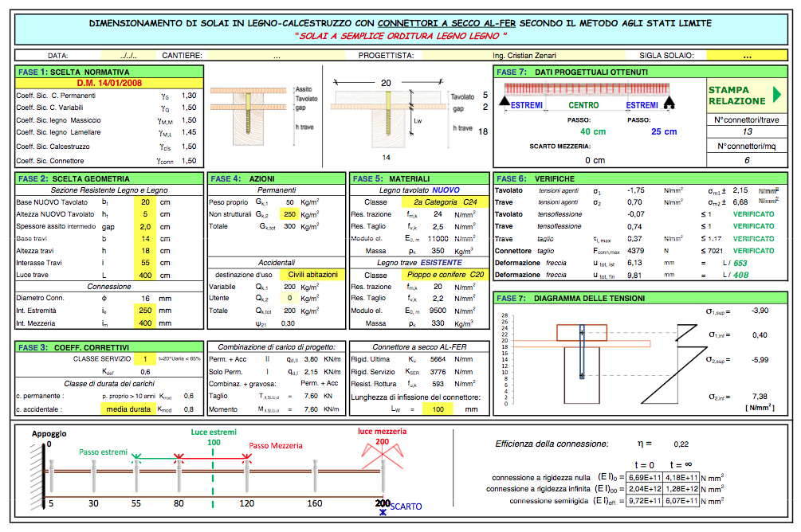Select the Altezza NUOVO Tavolato value 5

146,214
